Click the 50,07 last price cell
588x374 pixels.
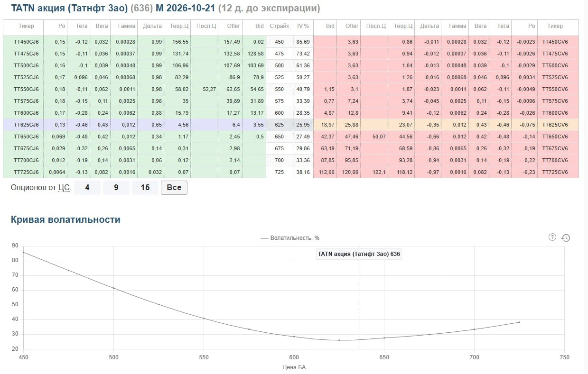coord(374,137)
